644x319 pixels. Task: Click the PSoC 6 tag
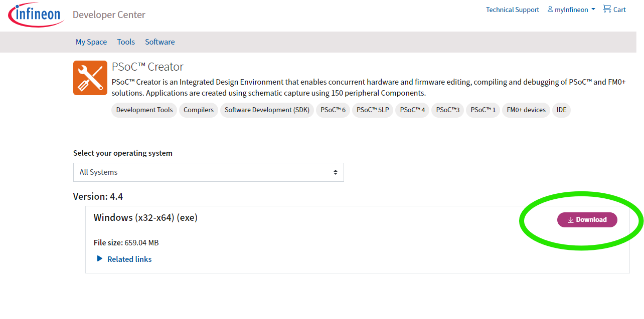pos(333,110)
